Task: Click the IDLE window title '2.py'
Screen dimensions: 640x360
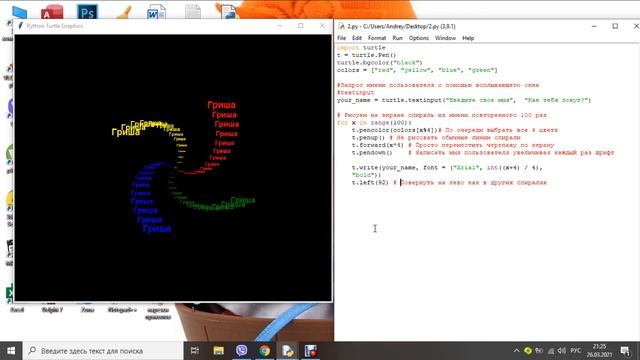Action: (401, 26)
